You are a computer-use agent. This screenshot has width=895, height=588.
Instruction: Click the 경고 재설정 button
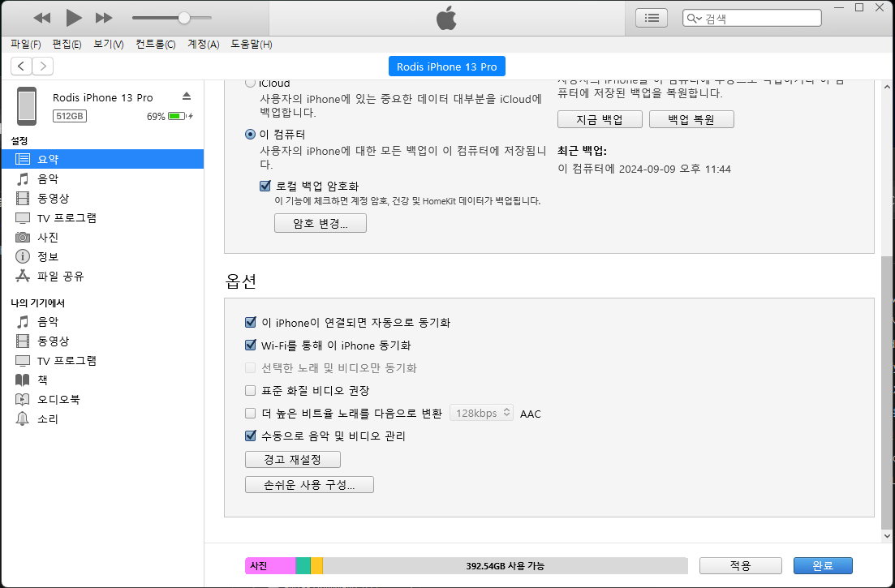(x=293, y=459)
